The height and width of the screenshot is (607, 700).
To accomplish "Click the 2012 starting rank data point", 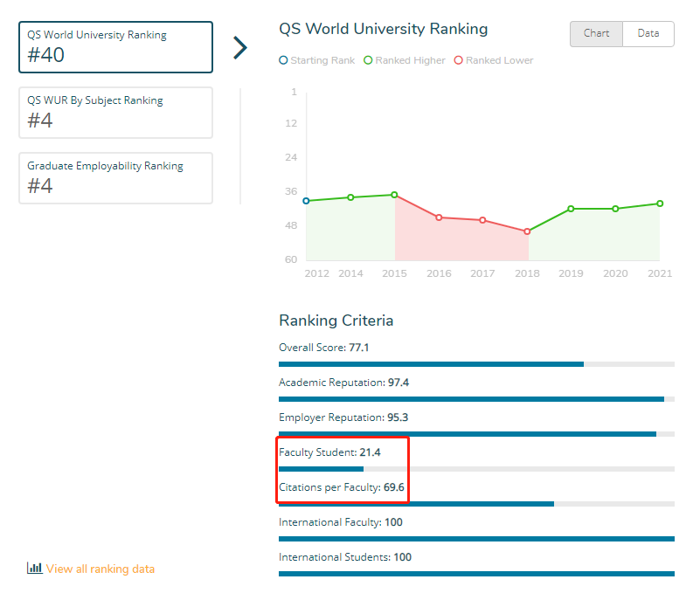I will click(x=306, y=201).
